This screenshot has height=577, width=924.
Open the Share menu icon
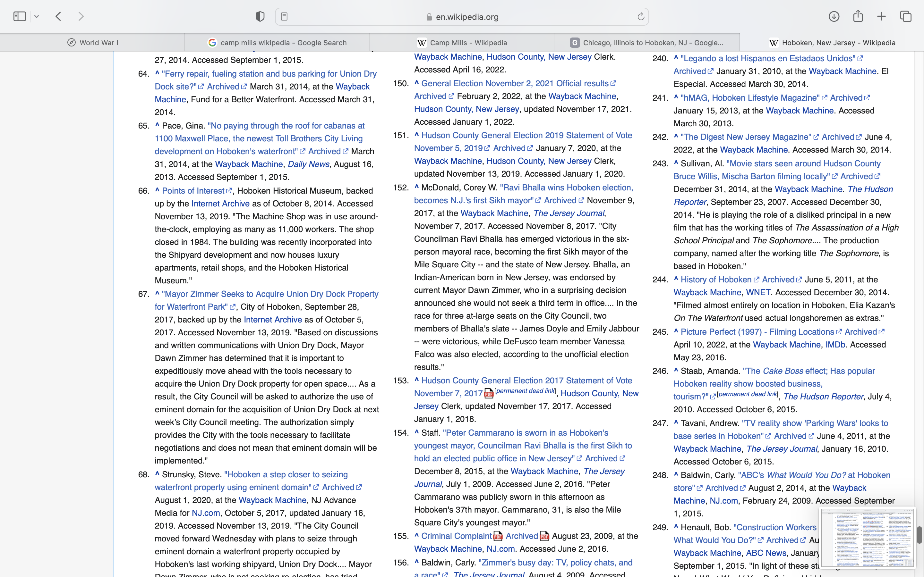coord(858,16)
